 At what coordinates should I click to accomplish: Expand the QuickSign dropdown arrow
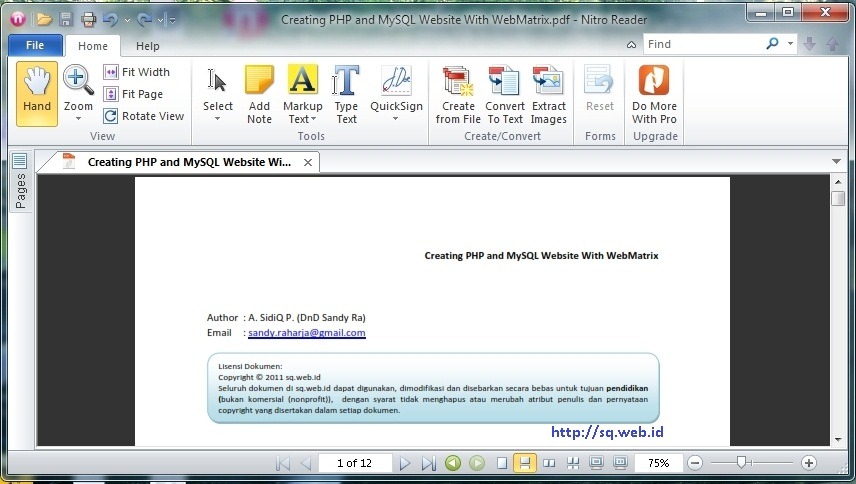(x=395, y=118)
